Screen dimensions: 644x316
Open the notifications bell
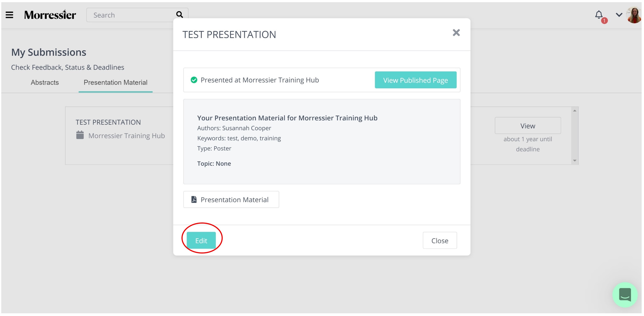tap(599, 15)
